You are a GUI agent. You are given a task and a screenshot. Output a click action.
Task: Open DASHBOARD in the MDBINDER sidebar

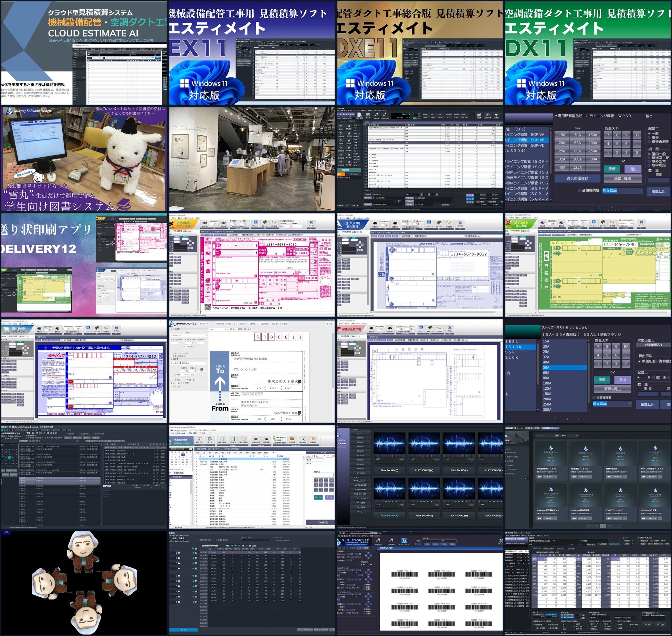pos(512,453)
